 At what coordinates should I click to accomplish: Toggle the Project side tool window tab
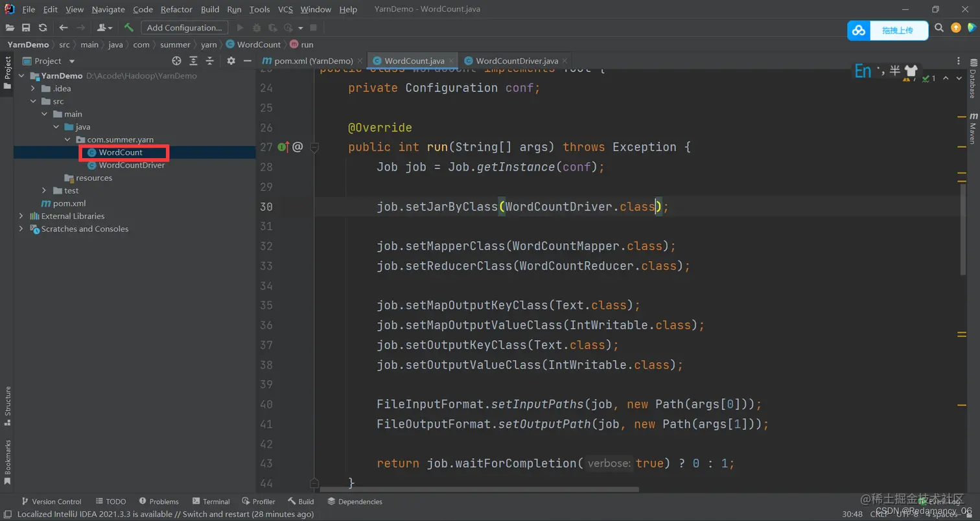click(x=7, y=73)
